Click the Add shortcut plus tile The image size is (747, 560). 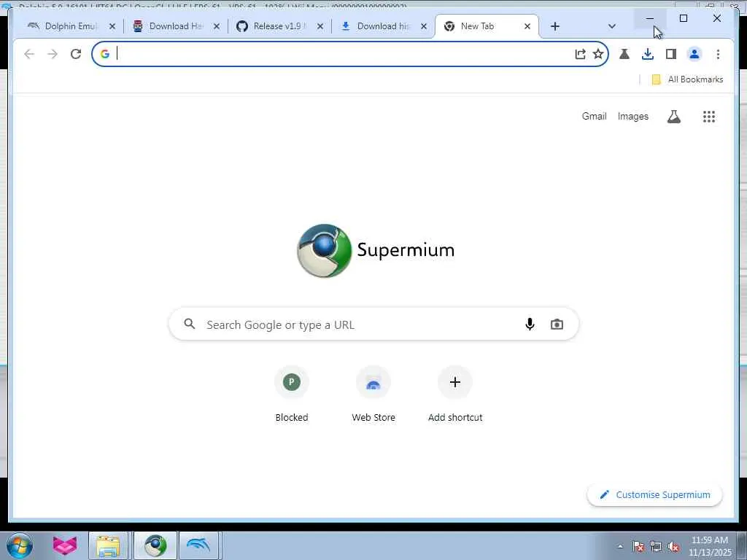455,394
